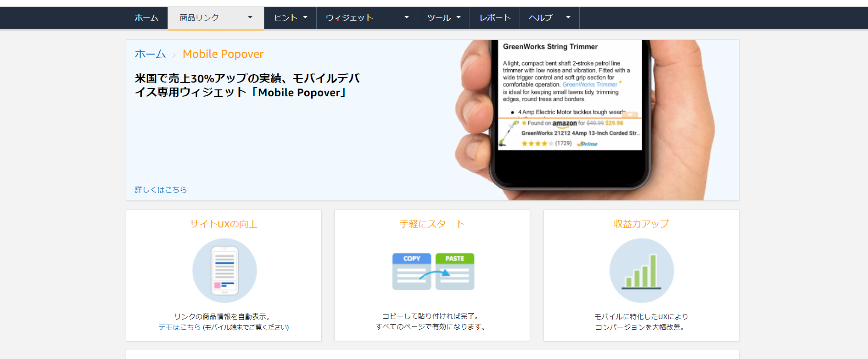Image resolution: width=868 pixels, height=359 pixels.
Task: Click the GreenWorks String Trimmer title
Action: click(550, 47)
